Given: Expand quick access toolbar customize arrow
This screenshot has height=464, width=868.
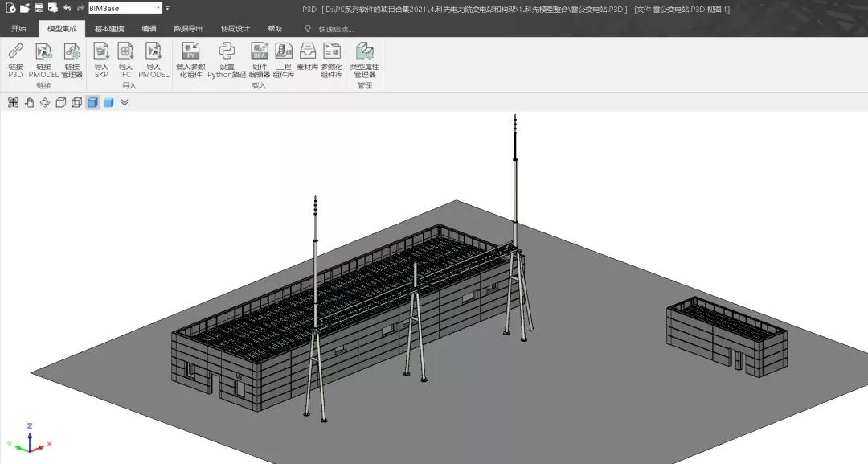Looking at the screenshot, I should click(168, 8).
